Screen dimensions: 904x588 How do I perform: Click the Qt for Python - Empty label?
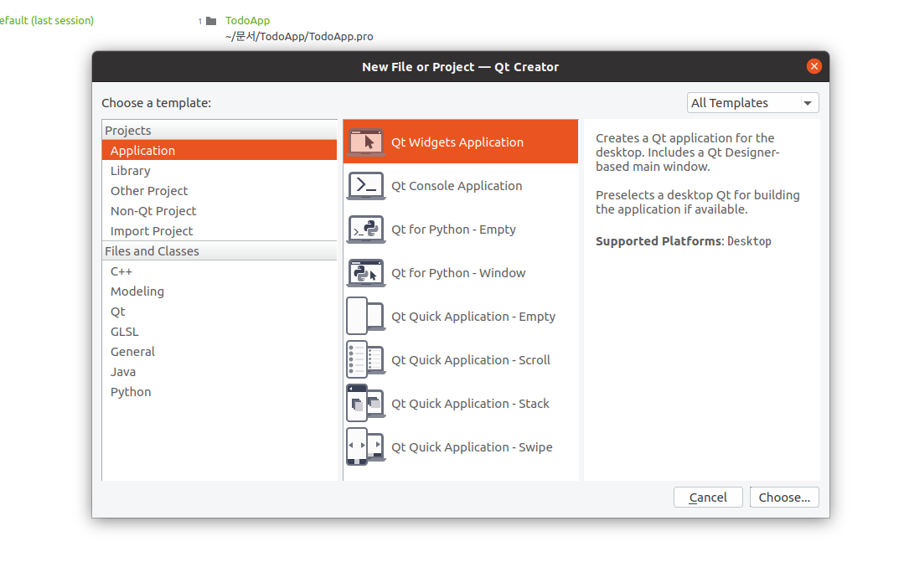(x=453, y=230)
